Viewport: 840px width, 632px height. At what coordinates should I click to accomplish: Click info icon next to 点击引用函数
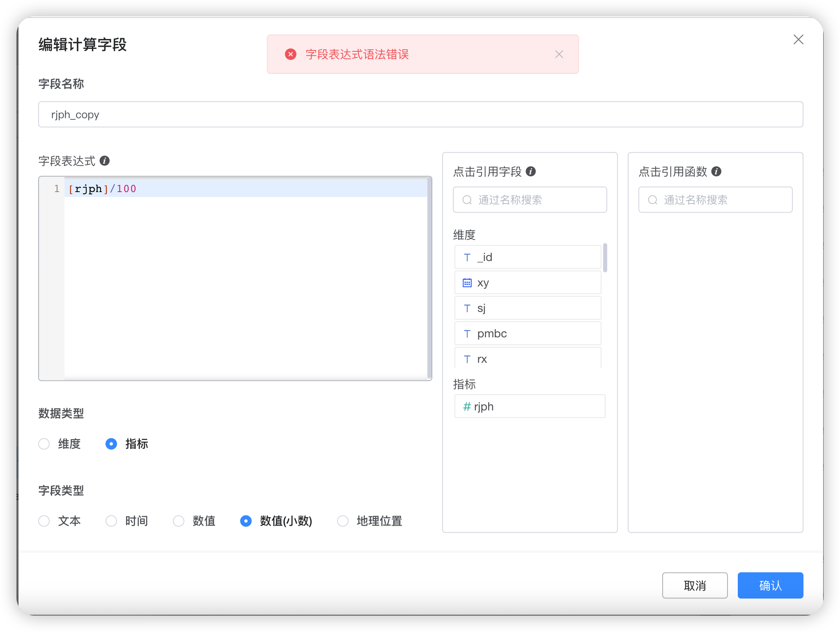716,172
